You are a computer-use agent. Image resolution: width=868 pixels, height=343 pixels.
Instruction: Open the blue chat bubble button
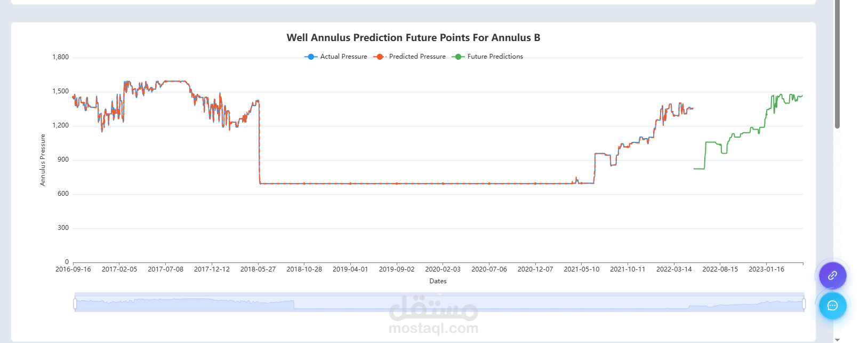pos(832,306)
